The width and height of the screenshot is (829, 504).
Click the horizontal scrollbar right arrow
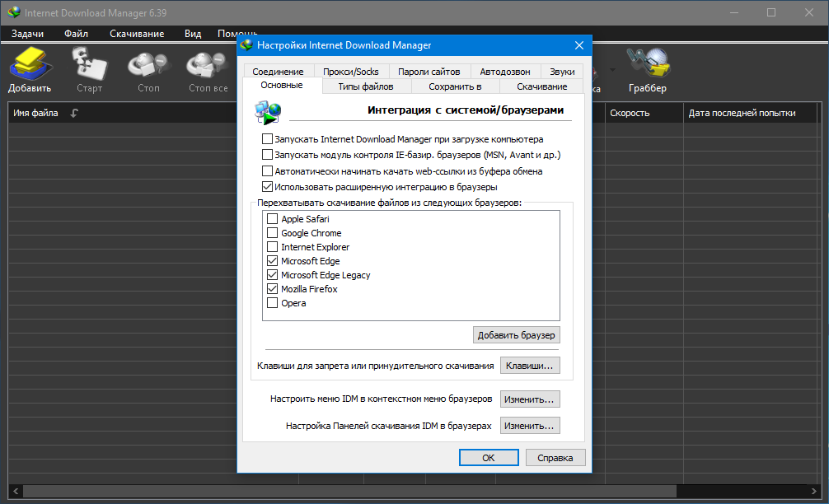(813, 492)
